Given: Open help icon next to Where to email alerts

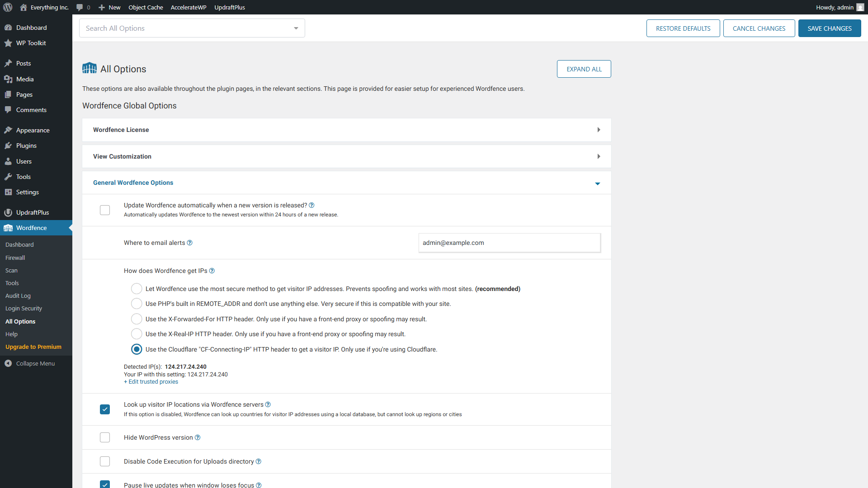Looking at the screenshot, I should [x=190, y=243].
